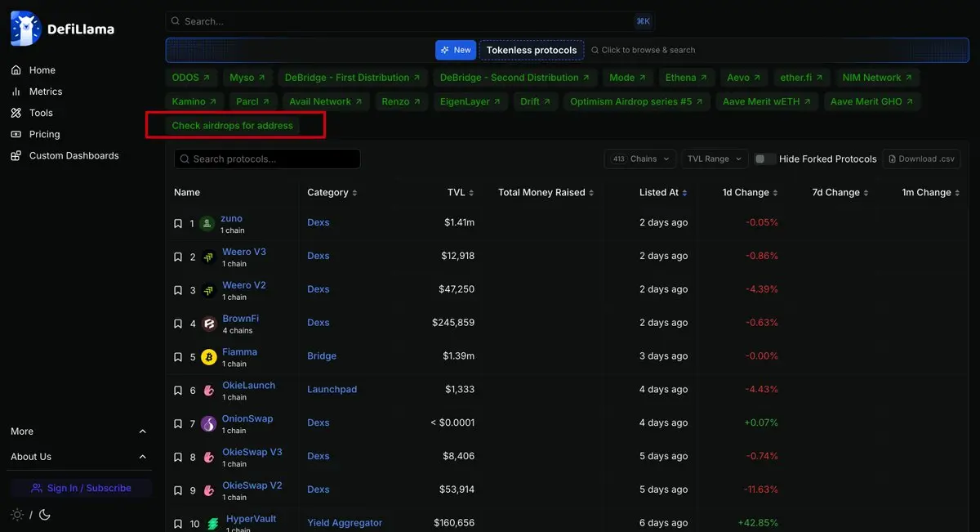
Task: Open the ether.fi airdrop link
Action: (802, 78)
